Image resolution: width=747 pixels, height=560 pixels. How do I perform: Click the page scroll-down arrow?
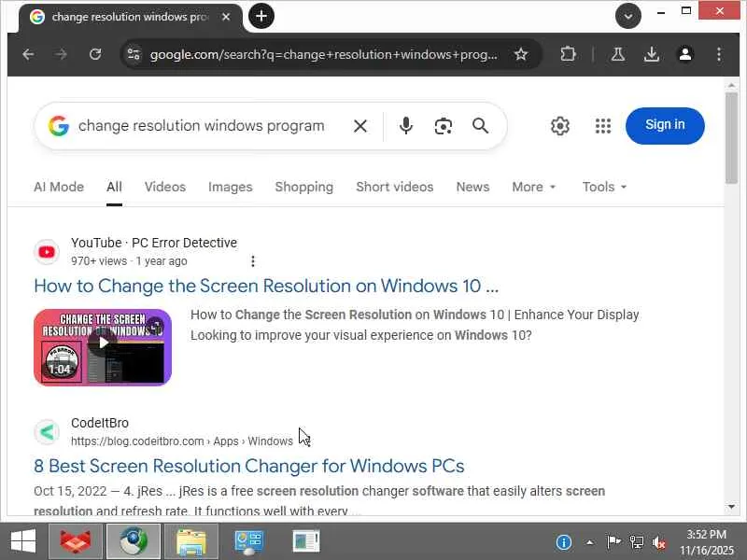click(x=731, y=507)
